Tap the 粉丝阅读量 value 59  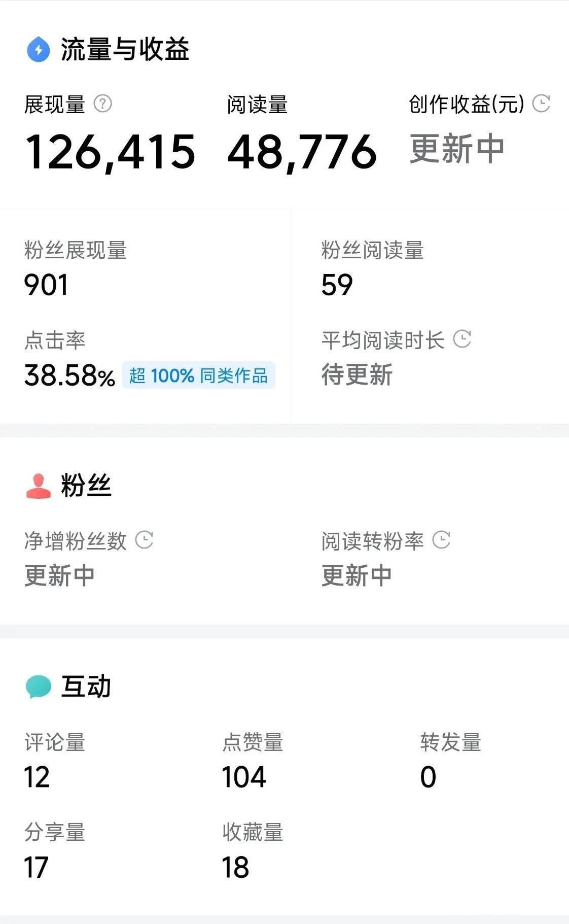tap(337, 285)
